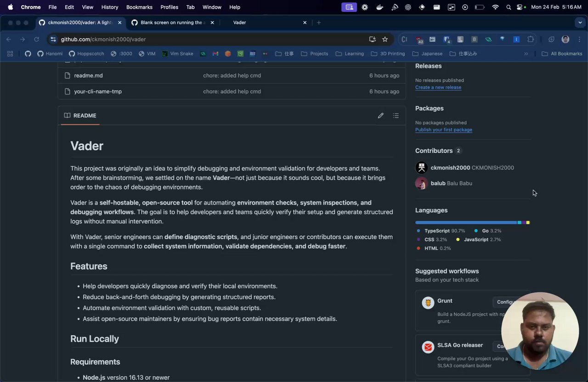The height and width of the screenshot is (382, 588).
Task: Click the extension icon with 42 badge
Action: coord(418,40)
